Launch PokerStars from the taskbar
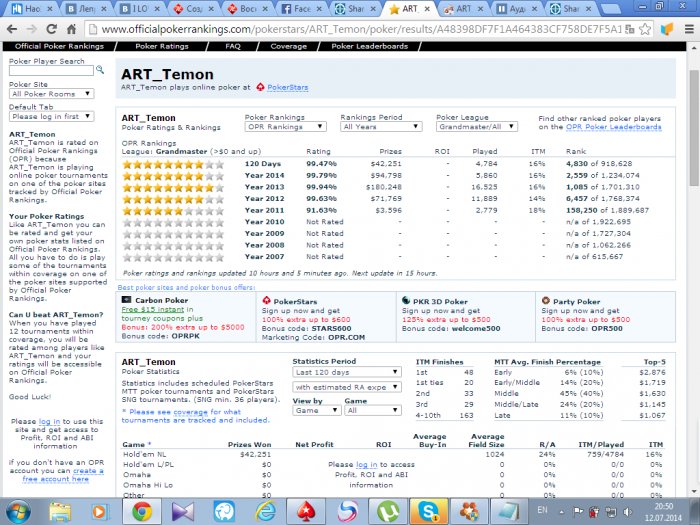This screenshot has height=525, width=700. pyautogui.click(x=305, y=510)
